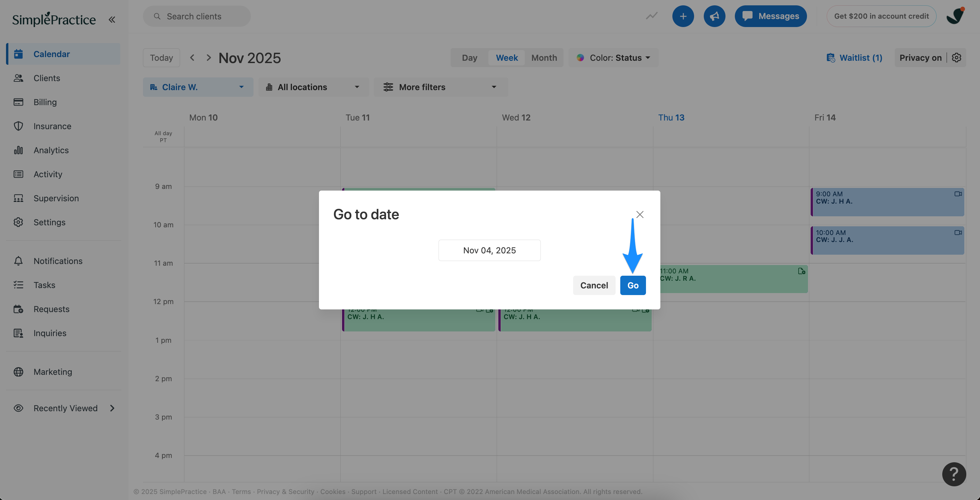Viewport: 980px width, 500px height.
Task: Open Thursday 11:00 AM CW: J. R A. appointment
Action: pyautogui.click(x=733, y=279)
